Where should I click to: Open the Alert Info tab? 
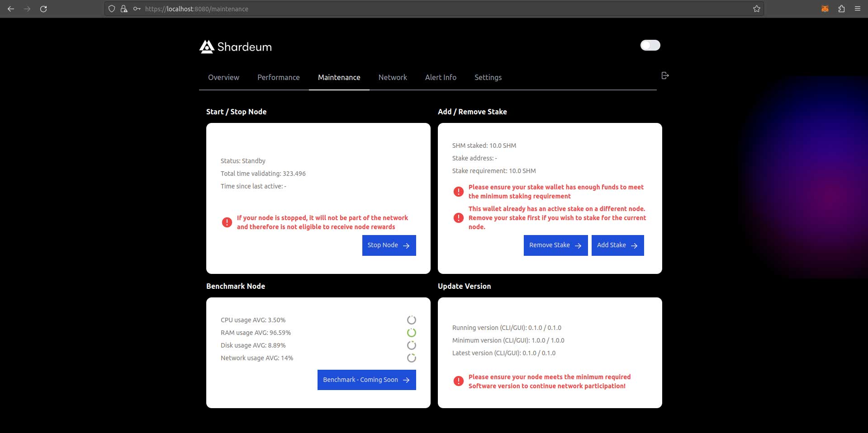coord(441,77)
